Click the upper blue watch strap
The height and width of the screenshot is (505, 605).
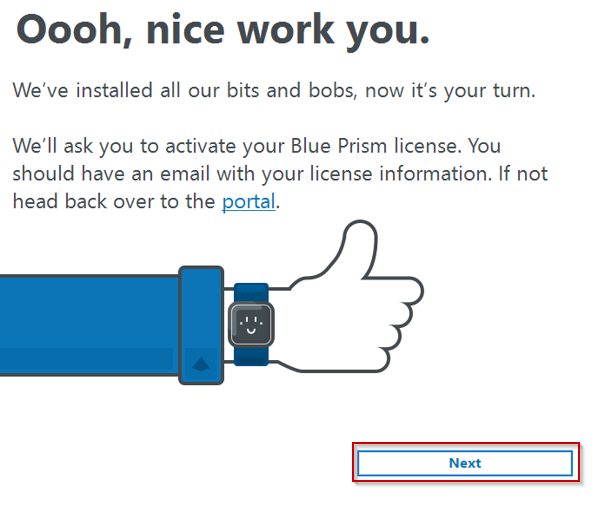[x=251, y=293]
